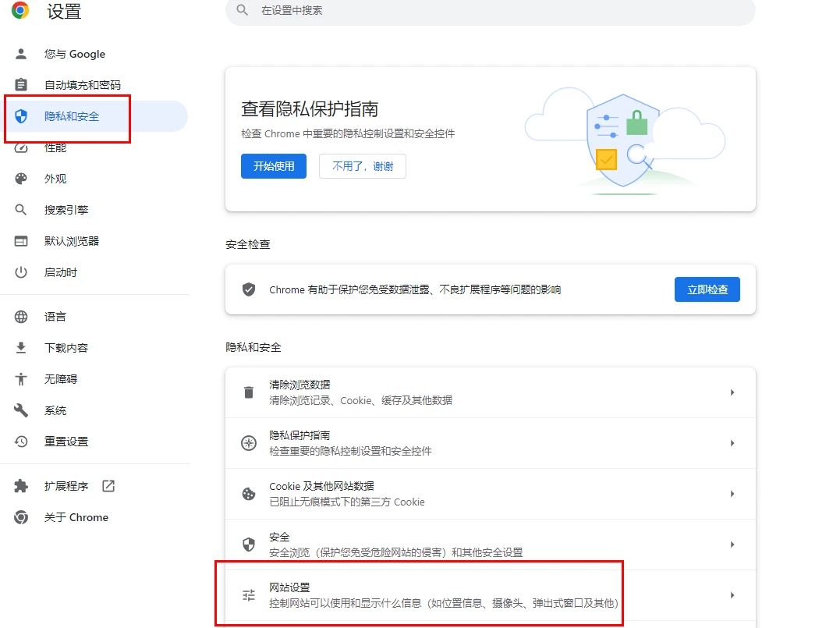The image size is (840, 628).
Task: Click the sliders icon for 网站设置
Action: 249,594
